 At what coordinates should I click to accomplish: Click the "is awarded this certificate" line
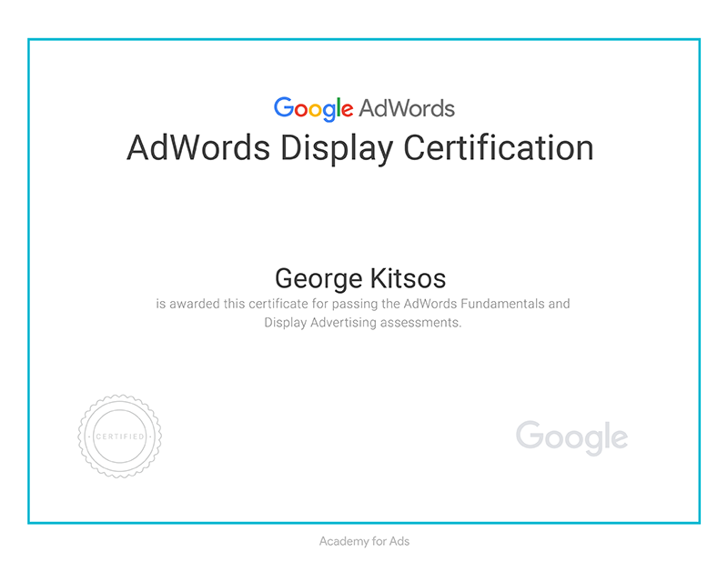[362, 304]
